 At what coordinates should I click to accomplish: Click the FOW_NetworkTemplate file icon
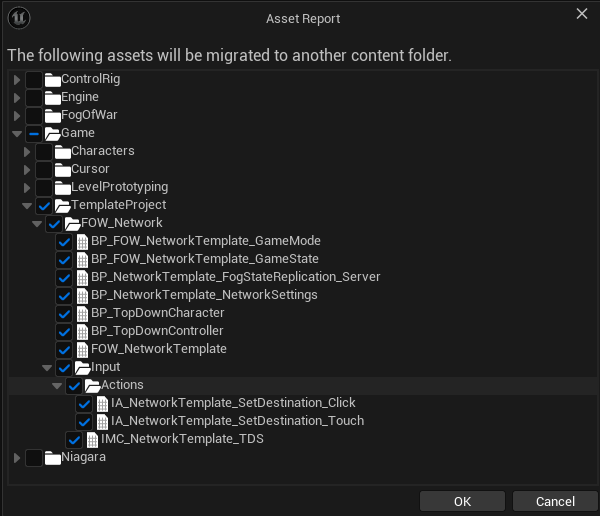(x=82, y=349)
